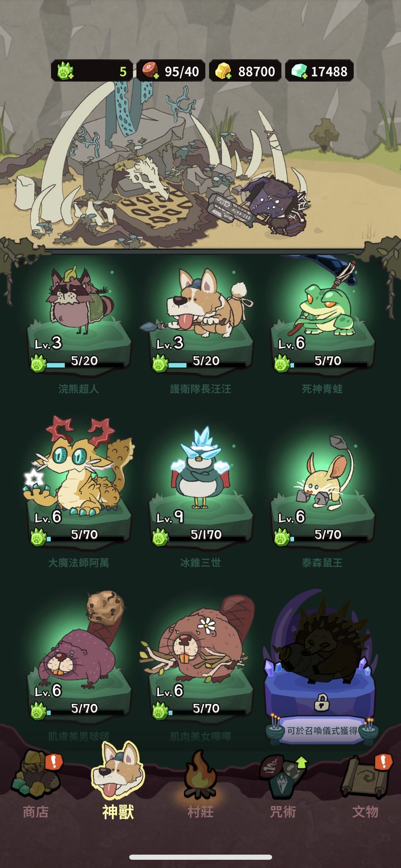Tap the 可於召喚儀式獲得 banner
This screenshot has height=868, width=401.
(x=322, y=730)
